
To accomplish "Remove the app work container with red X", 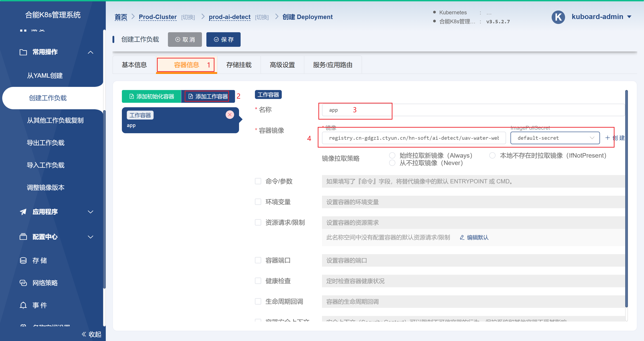I will (230, 115).
